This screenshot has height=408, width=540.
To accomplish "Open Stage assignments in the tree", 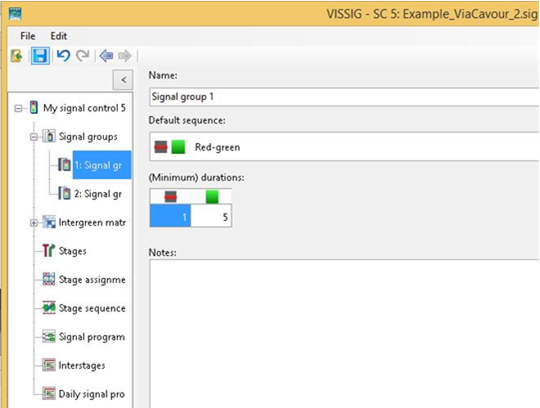I will tap(92, 280).
